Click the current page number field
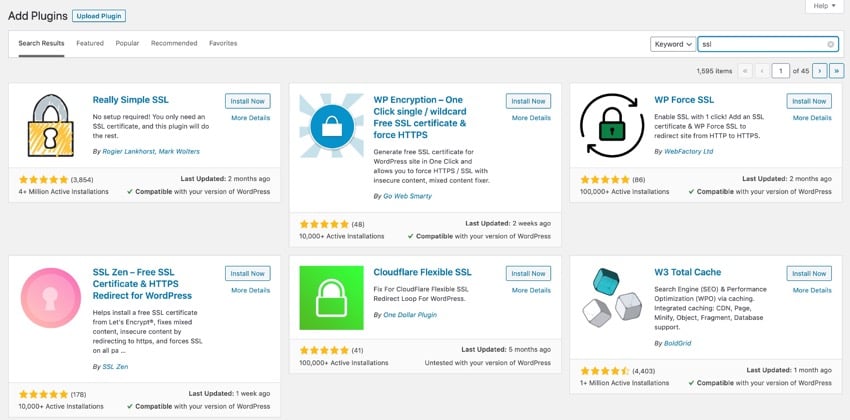 (780, 70)
